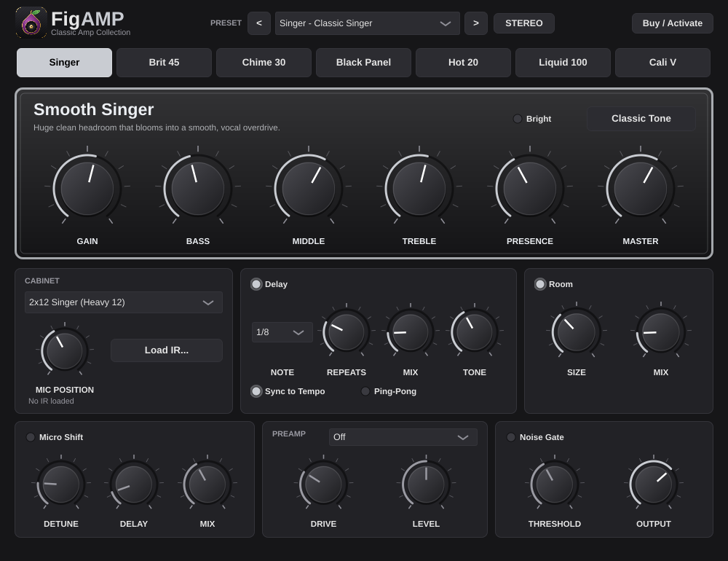This screenshot has width=728, height=561.
Task: Go to the next preset arrow
Action: tap(476, 23)
